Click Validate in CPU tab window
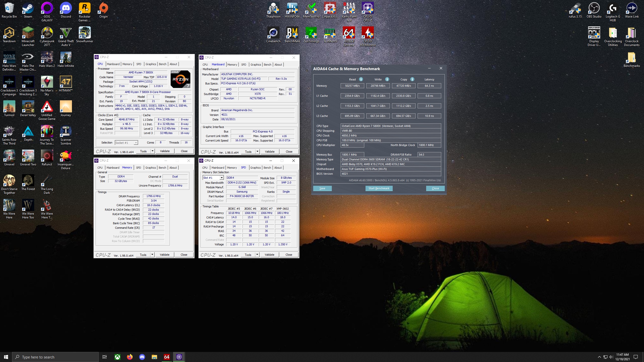644x362 pixels. point(165,151)
